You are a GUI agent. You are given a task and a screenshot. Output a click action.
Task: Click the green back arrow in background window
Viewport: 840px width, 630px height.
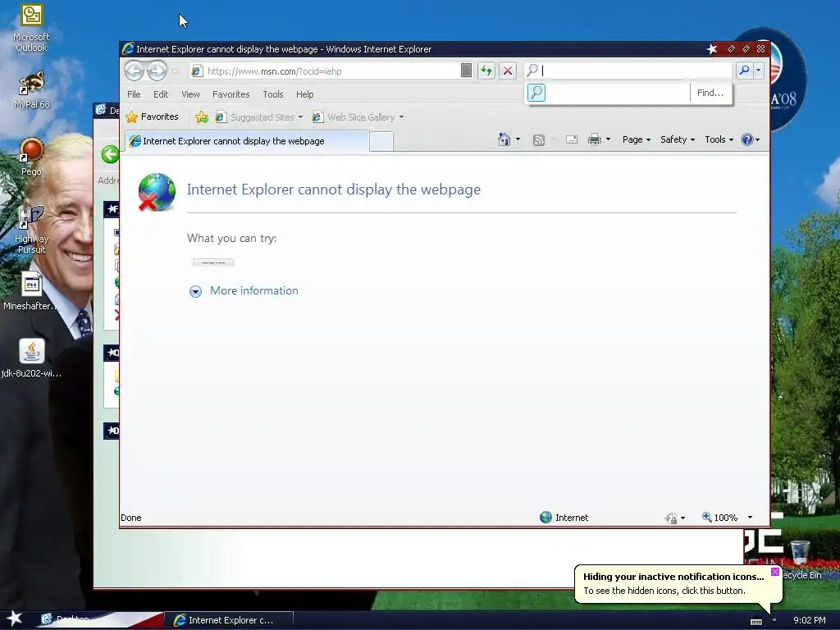110,154
